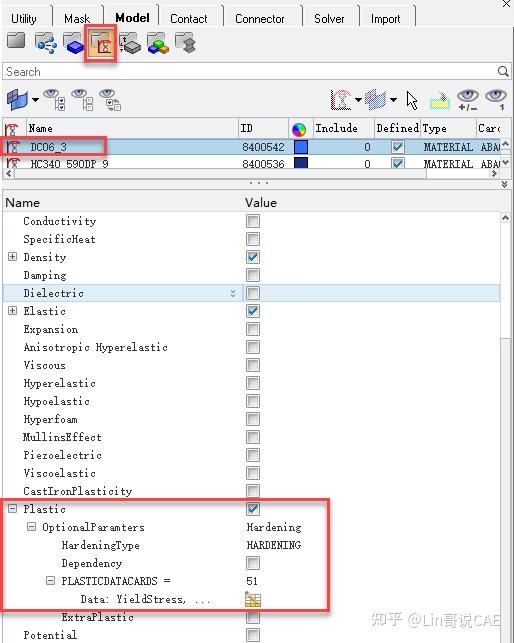The width and height of the screenshot is (514, 643).
Task: Collapse the PLASTICDATACARDS node
Action: [50, 581]
